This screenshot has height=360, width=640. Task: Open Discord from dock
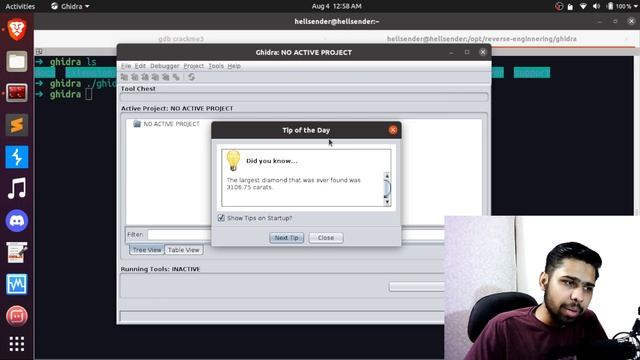[17, 220]
